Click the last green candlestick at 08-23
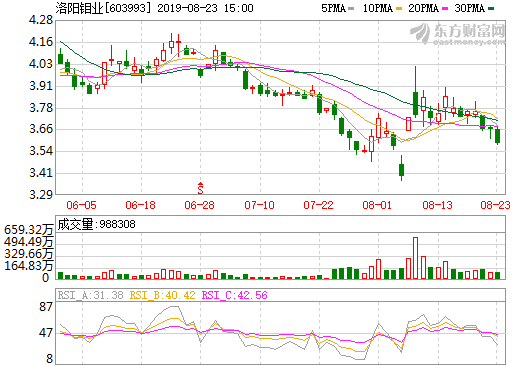The height and width of the screenshot is (365, 520). [497, 136]
